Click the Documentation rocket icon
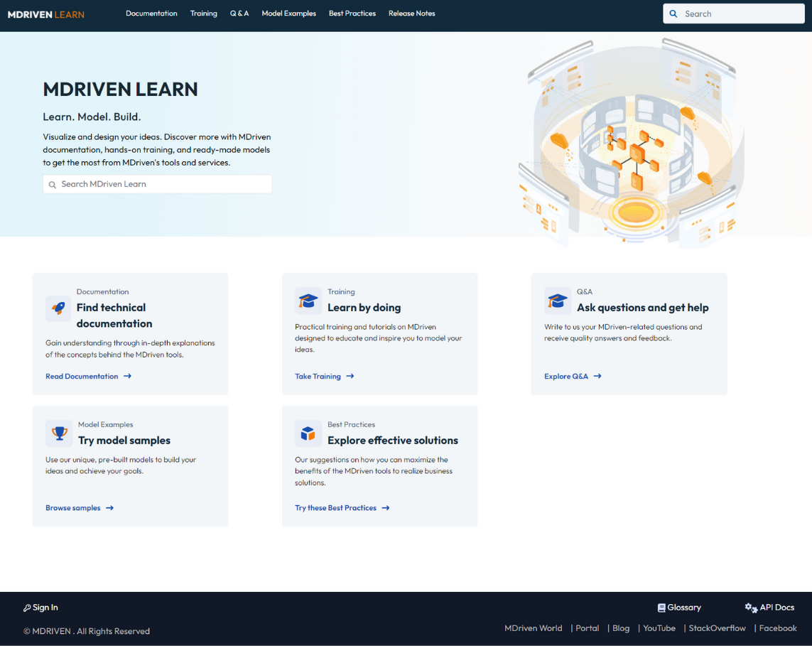 tap(59, 308)
